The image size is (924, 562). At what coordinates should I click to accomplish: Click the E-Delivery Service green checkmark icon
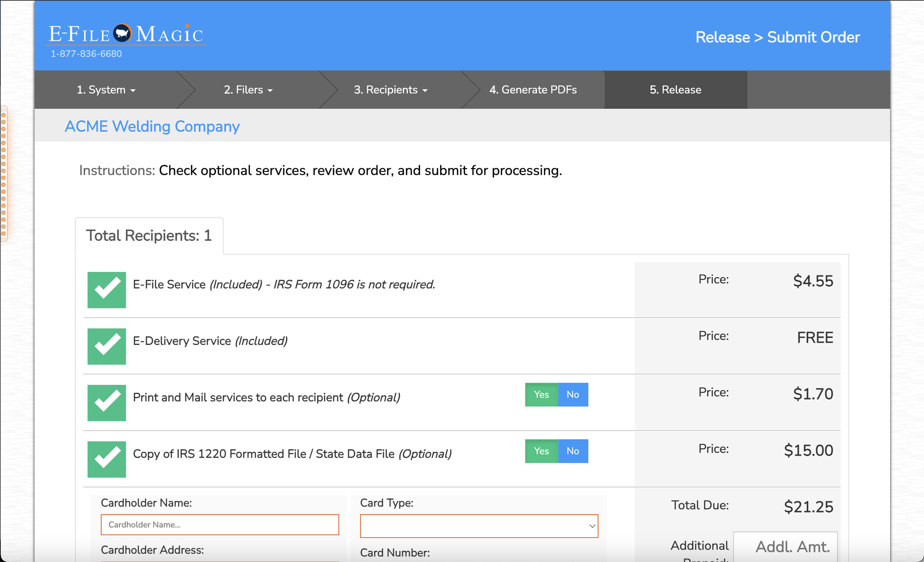107,346
